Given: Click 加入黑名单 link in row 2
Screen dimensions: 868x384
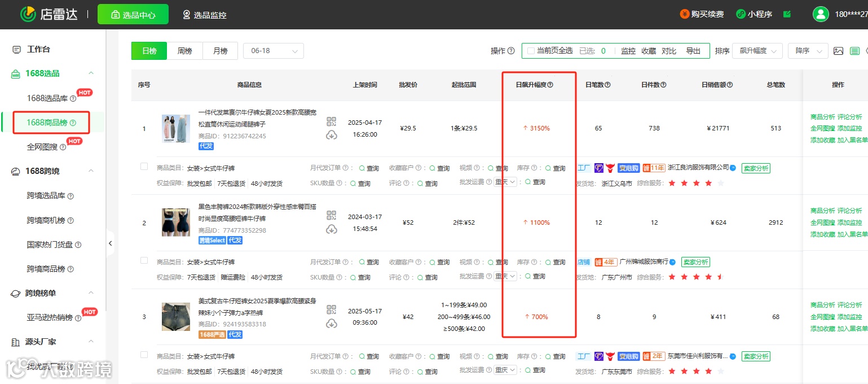Looking at the screenshot, I should pos(853,234).
